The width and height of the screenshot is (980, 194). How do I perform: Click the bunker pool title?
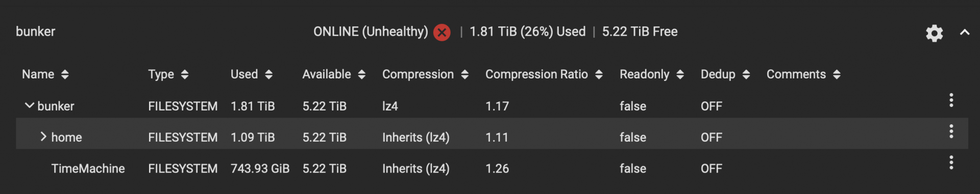(35, 32)
